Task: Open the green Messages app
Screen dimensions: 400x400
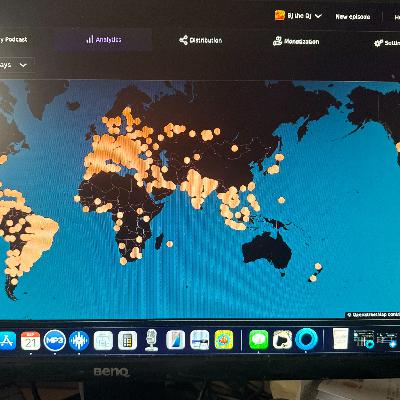Action: tap(258, 340)
